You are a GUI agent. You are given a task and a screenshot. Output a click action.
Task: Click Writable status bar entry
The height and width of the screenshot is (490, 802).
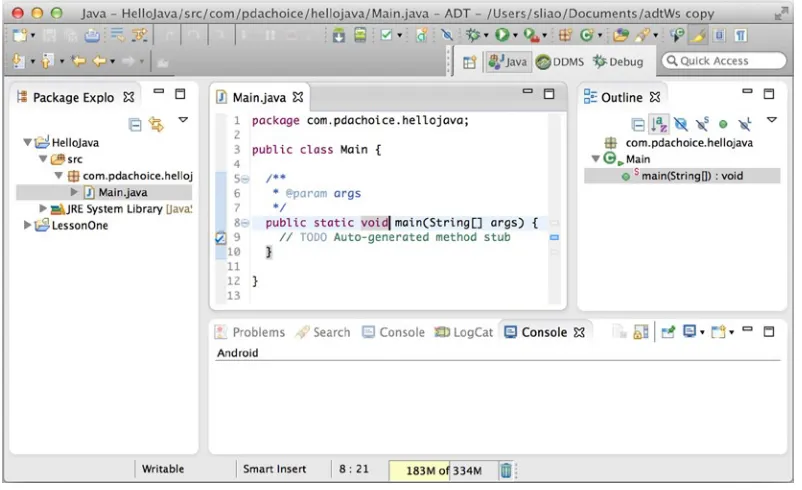(163, 469)
